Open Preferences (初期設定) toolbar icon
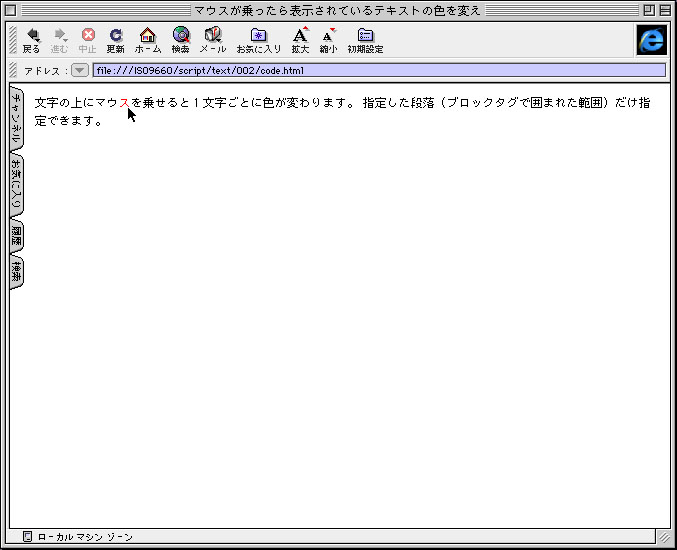Image resolution: width=677 pixels, height=550 pixels. click(365, 39)
